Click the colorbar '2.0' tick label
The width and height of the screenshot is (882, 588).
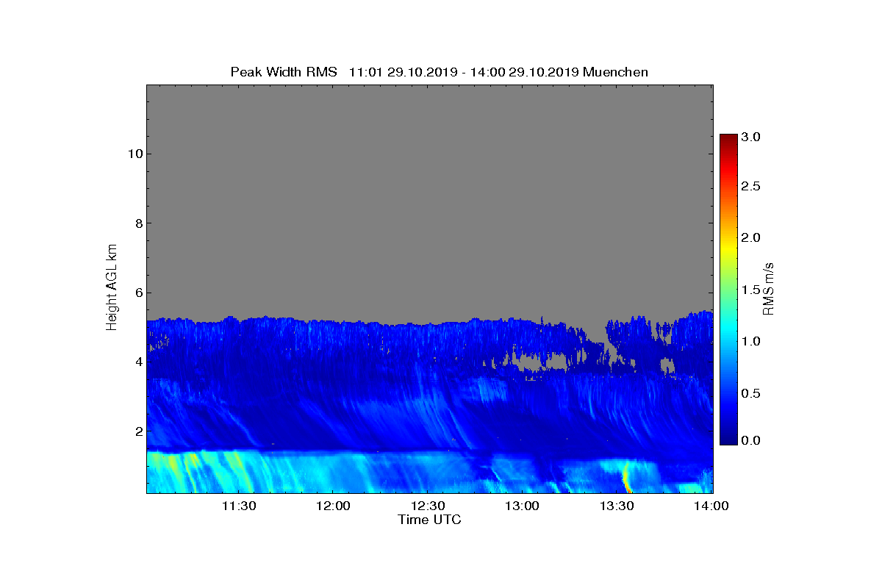click(750, 237)
